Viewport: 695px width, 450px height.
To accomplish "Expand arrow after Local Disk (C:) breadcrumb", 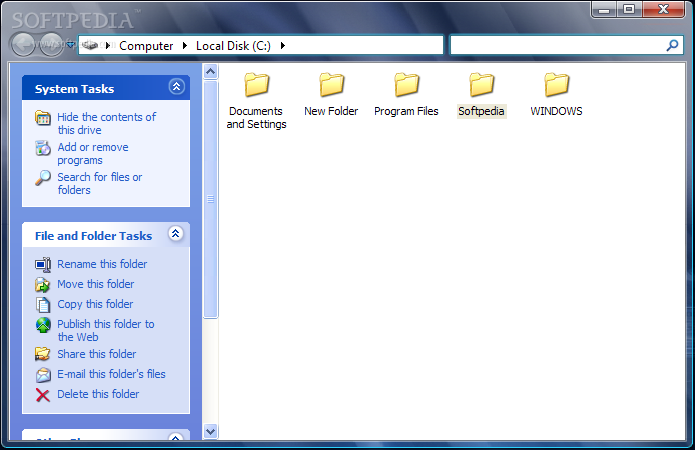I will tap(282, 45).
